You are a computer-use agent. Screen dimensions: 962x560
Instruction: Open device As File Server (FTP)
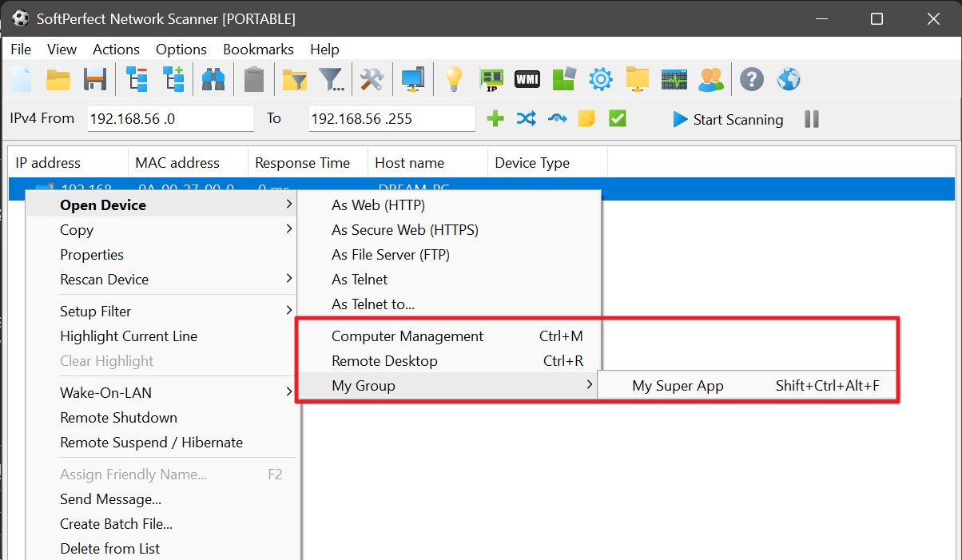pos(448,255)
